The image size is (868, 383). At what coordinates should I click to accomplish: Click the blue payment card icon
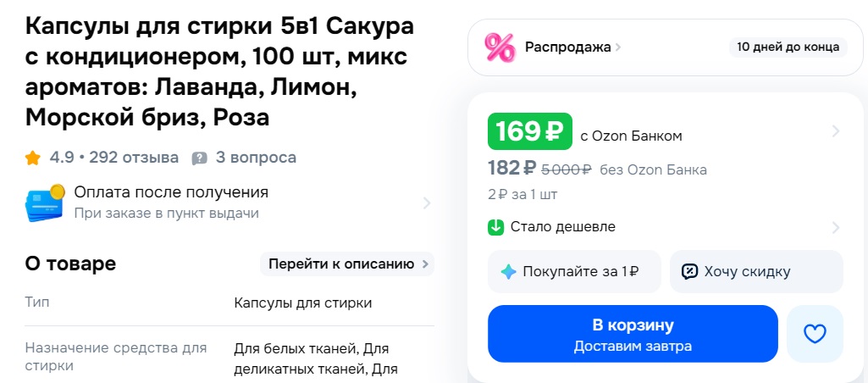tap(45, 203)
